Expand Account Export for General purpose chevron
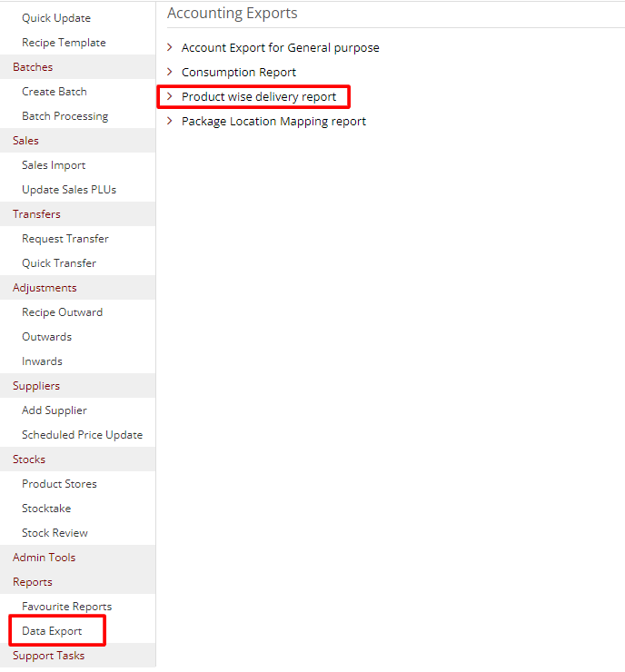 [x=170, y=47]
